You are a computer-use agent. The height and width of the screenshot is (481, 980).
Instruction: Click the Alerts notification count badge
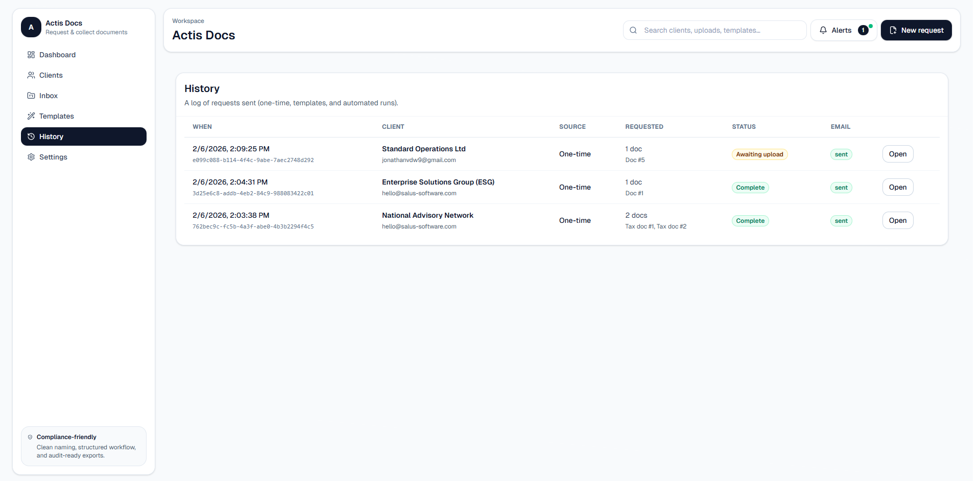click(x=863, y=30)
